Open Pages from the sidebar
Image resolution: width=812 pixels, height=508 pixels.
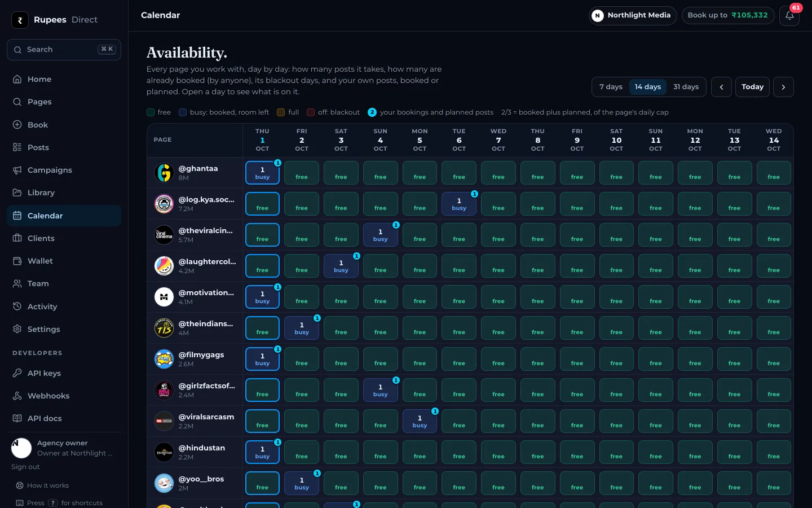pyautogui.click(x=64, y=102)
